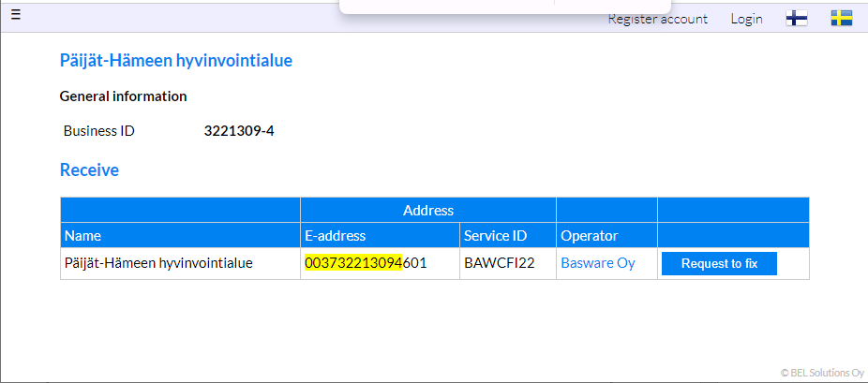Image resolution: width=868 pixels, height=383 pixels.
Task: Select the Päijät-Hämeen hyvinvointialue page heading
Action: [176, 60]
